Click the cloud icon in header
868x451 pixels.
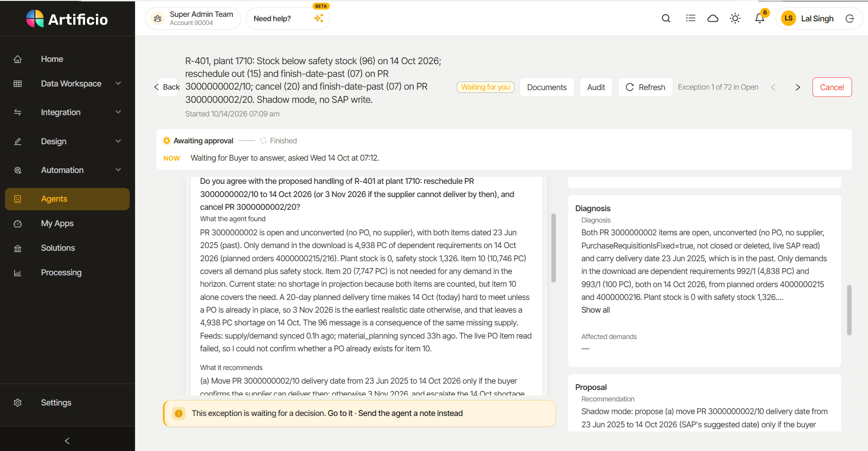pos(713,18)
